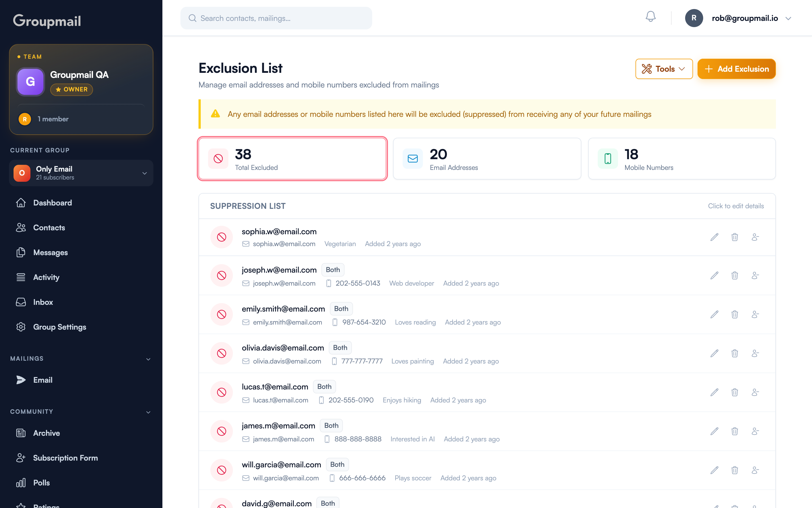The height and width of the screenshot is (508, 812).
Task: Click the R user avatar in header
Action: (x=694, y=18)
